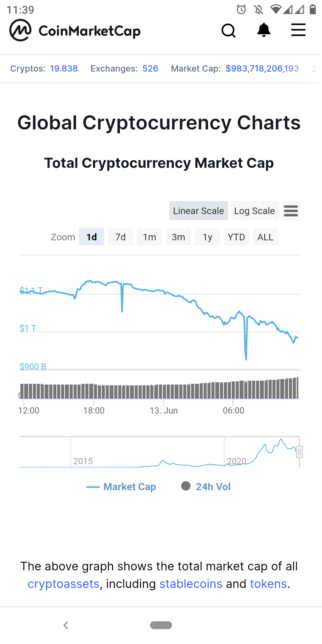Grab the navigator range handle

pos(300,452)
